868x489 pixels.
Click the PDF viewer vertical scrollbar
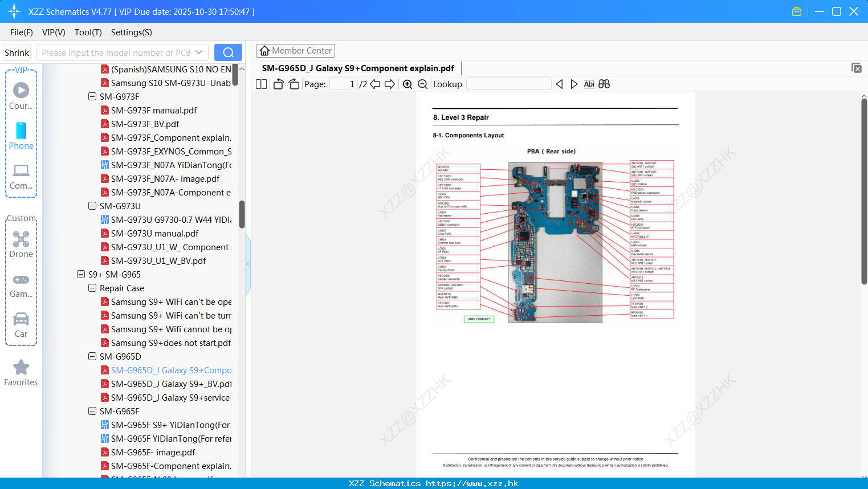[x=864, y=191]
